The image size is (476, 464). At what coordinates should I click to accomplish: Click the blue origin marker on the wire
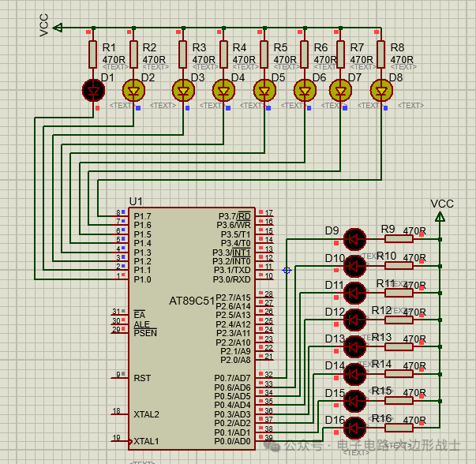pos(287,270)
